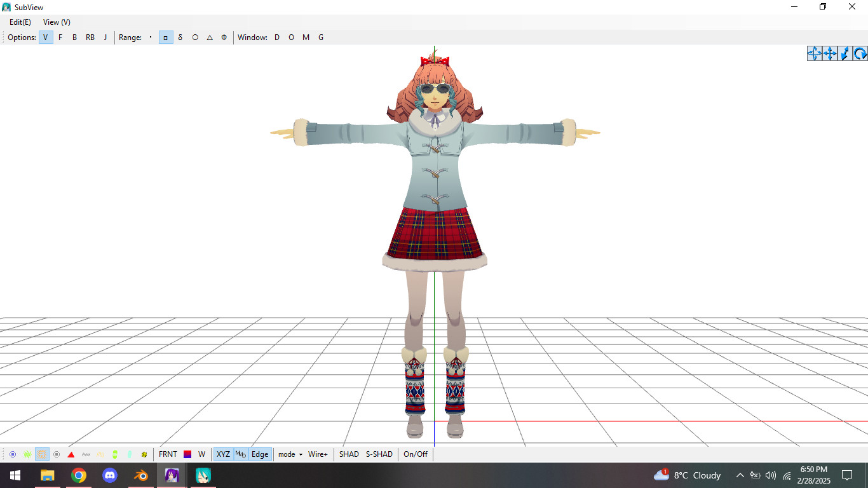Viewport: 868px width, 488px height.
Task: Toggle the red triangle bone display icon
Action: (x=71, y=454)
